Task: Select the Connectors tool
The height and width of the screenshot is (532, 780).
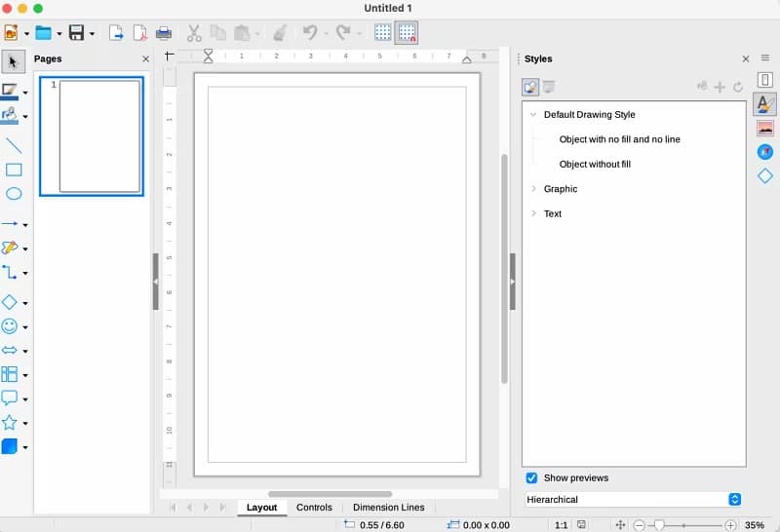Action: pos(10,273)
